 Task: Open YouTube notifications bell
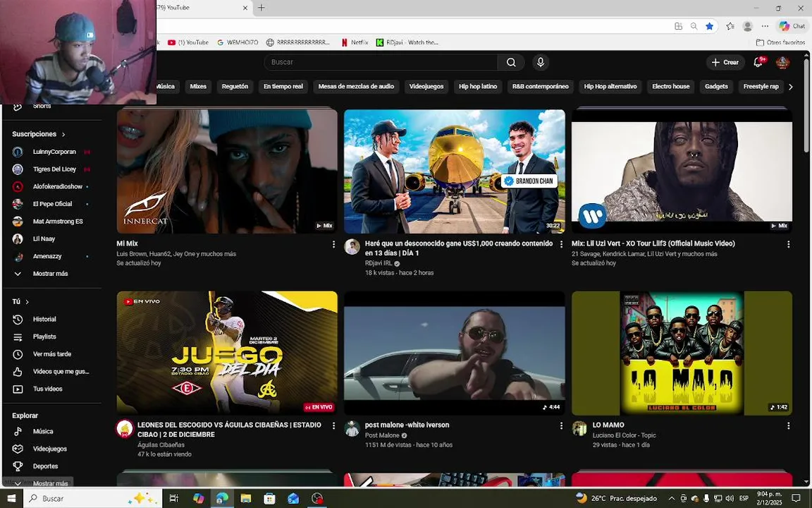(x=758, y=62)
